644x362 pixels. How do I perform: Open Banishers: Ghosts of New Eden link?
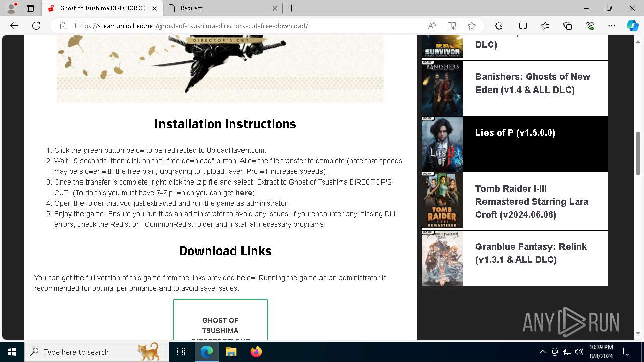[533, 83]
